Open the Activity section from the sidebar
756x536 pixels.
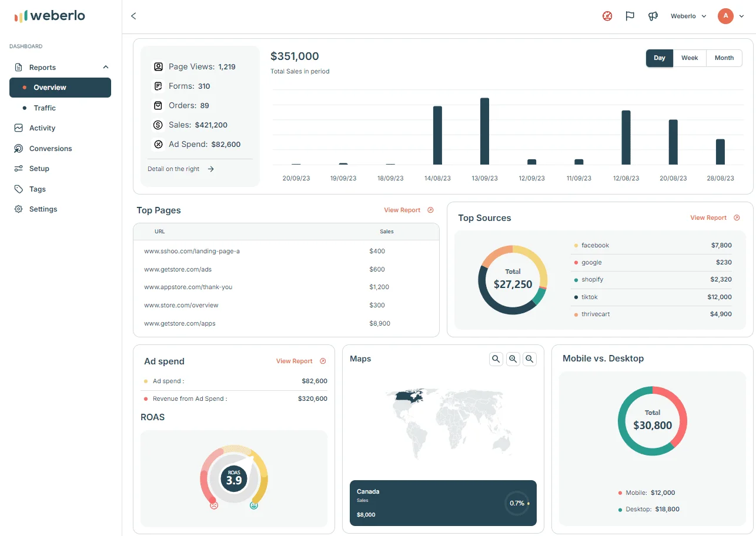(41, 128)
